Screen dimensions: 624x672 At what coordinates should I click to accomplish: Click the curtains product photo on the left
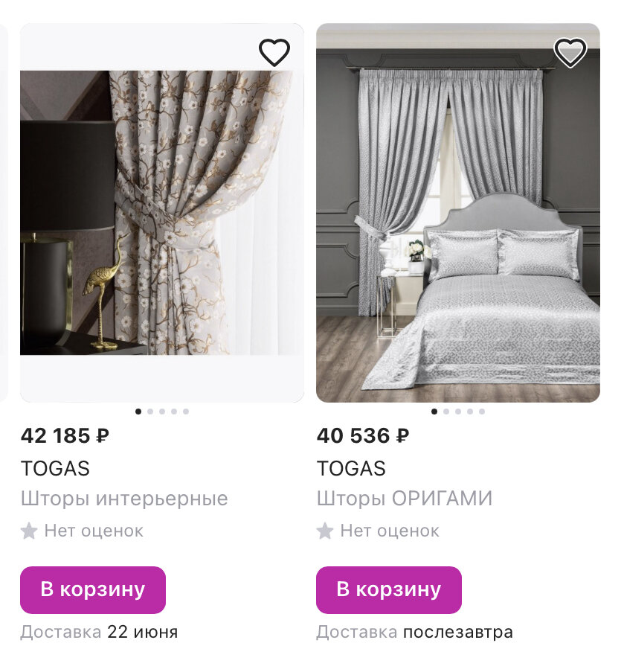click(161, 223)
